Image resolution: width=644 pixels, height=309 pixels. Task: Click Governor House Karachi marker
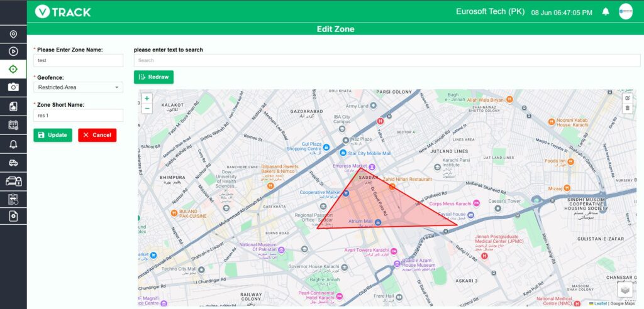tap(344, 267)
